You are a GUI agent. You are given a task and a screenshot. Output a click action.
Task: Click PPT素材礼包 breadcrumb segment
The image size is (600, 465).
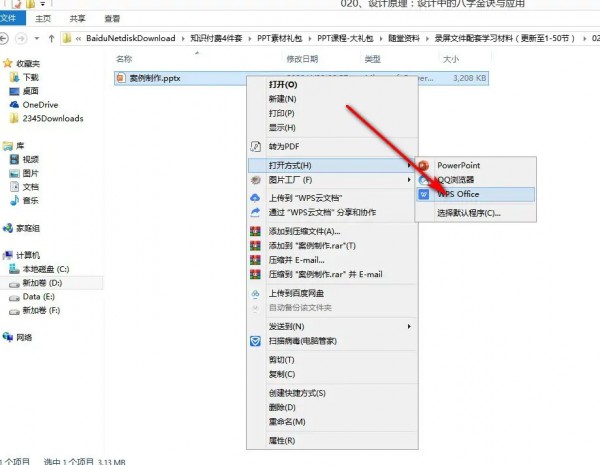click(279, 38)
